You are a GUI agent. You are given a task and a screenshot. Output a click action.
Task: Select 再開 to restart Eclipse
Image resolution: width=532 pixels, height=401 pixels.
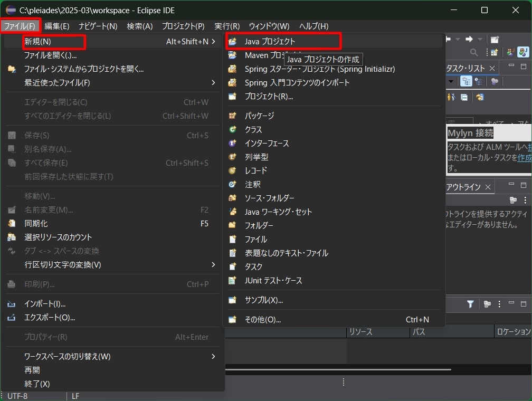pos(112,370)
